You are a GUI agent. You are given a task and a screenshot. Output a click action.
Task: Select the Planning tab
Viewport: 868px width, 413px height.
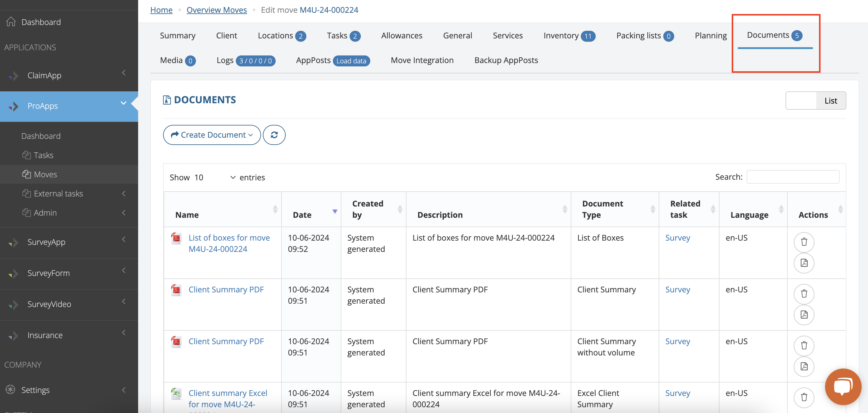tap(711, 35)
